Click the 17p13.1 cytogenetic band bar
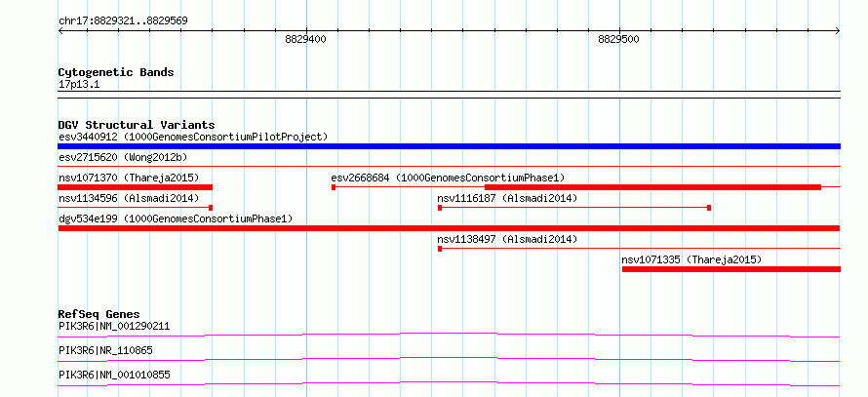 [449, 95]
